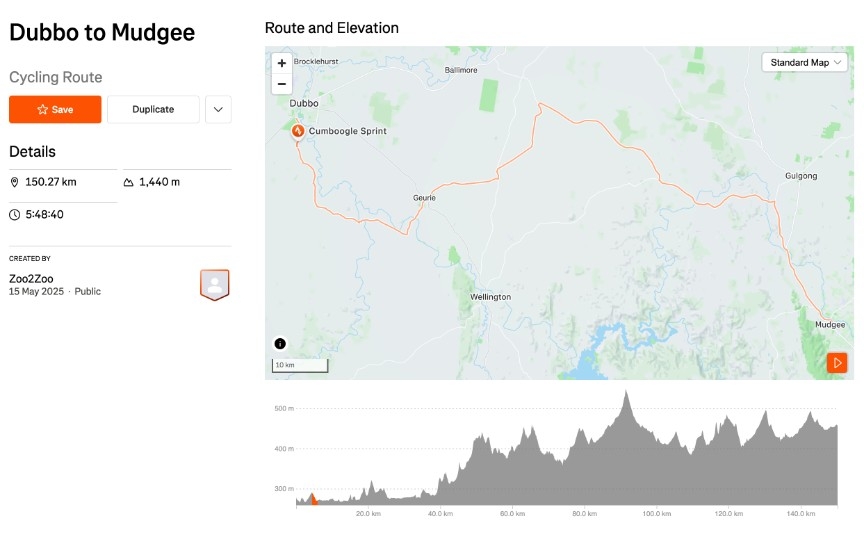Click the Mudgee label on the map

pyautogui.click(x=830, y=325)
